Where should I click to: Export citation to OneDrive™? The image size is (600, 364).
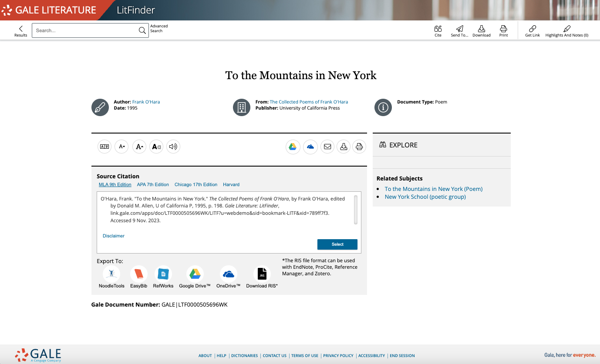pos(229,277)
